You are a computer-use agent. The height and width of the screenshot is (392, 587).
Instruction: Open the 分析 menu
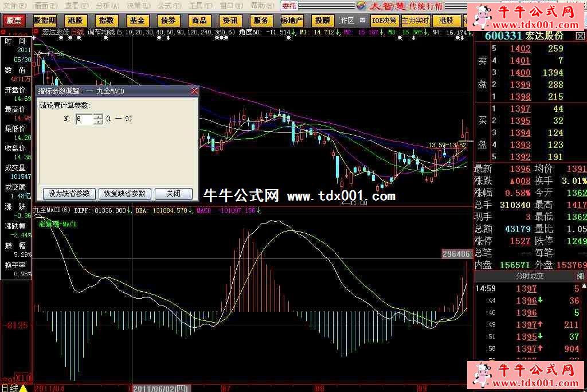click(x=108, y=6)
